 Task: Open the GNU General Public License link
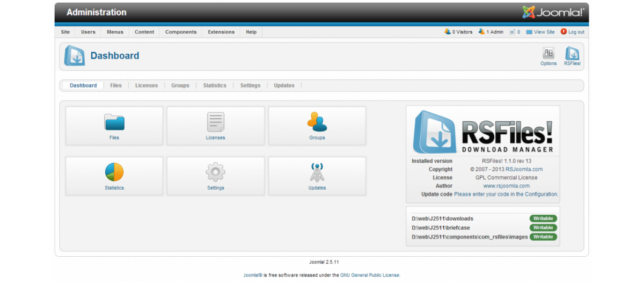coord(370,275)
